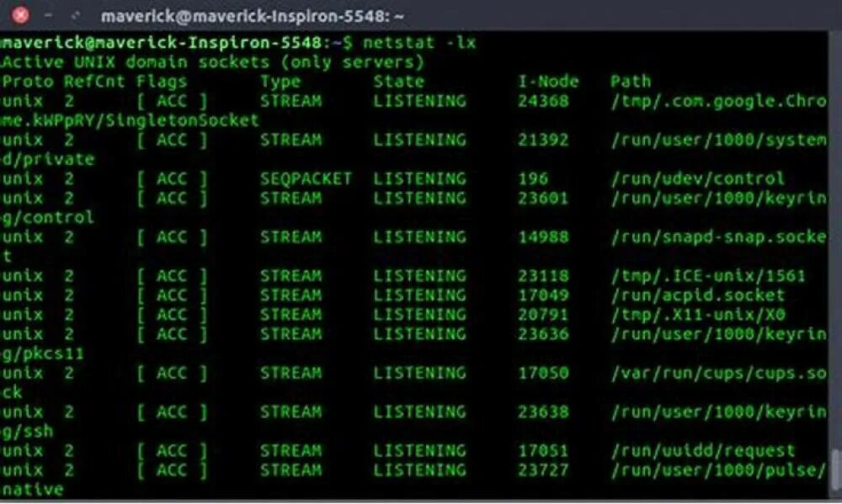Click path /run/user/1000/pulse/

[x=718, y=470]
